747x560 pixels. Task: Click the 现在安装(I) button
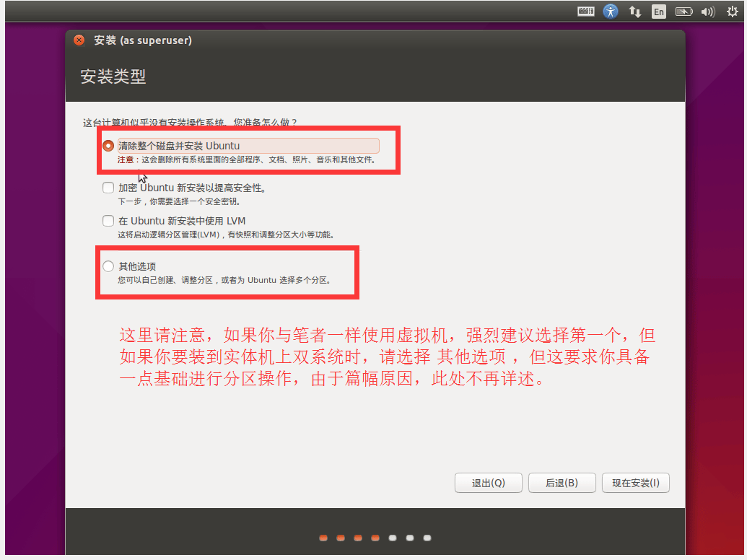click(x=635, y=483)
